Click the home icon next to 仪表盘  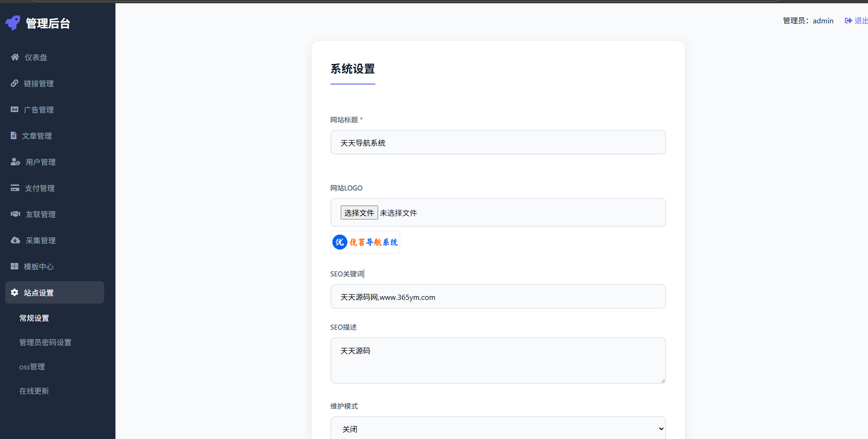(15, 57)
